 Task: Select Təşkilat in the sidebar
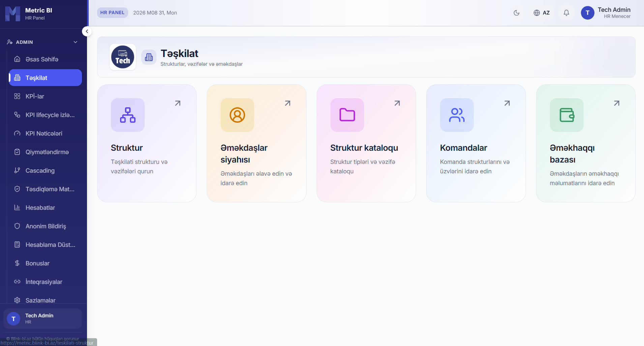[x=45, y=78]
